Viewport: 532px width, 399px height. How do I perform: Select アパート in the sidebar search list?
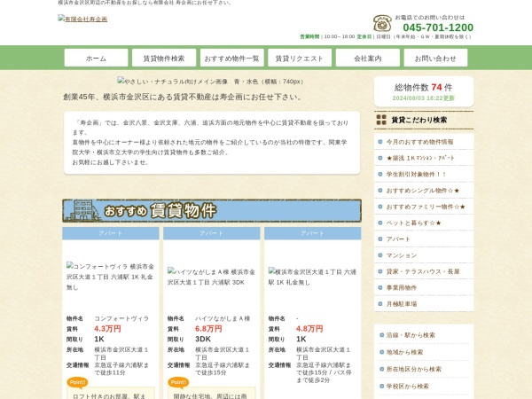[398, 239]
